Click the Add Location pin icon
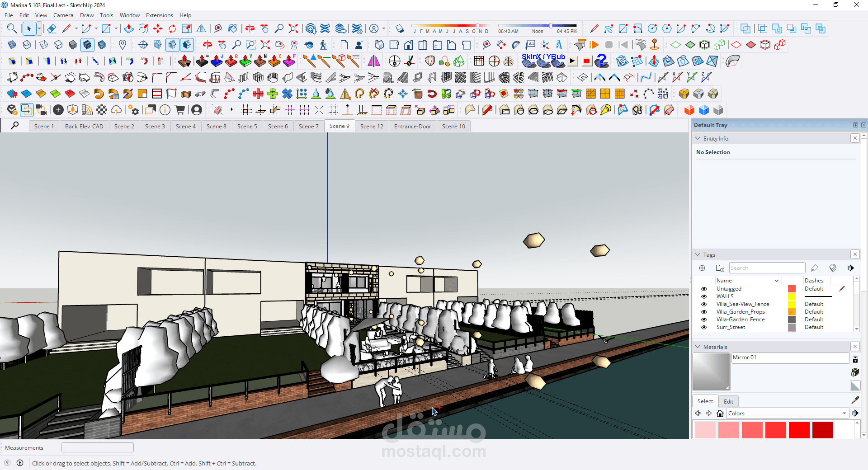The image size is (868, 470). (x=122, y=45)
